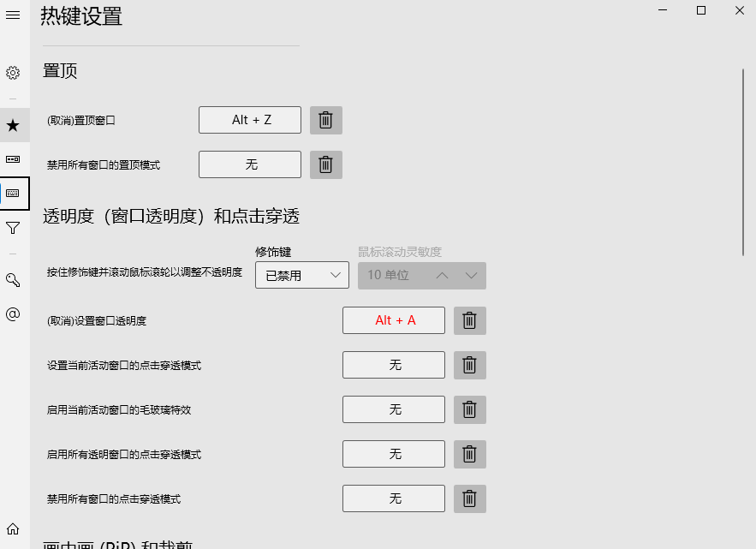Increase the 鼠标滚动灵敏度 value with up arrow
The height and width of the screenshot is (549, 756).
click(442, 276)
